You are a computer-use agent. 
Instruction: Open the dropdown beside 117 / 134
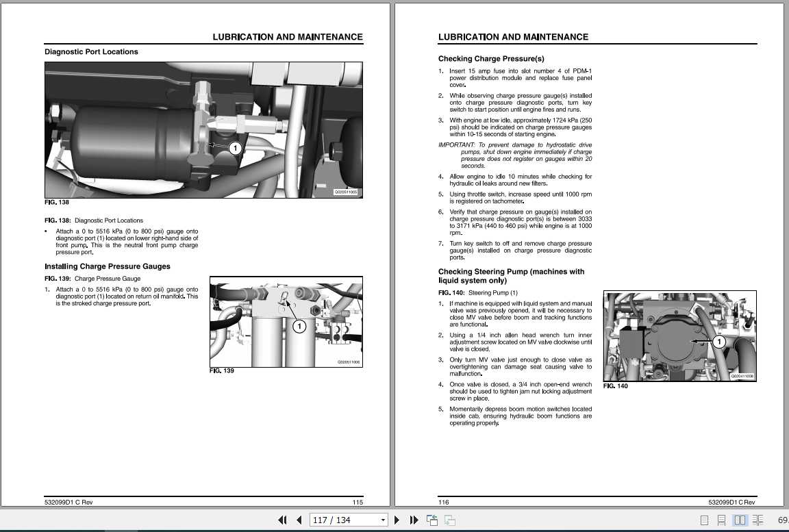point(384,520)
